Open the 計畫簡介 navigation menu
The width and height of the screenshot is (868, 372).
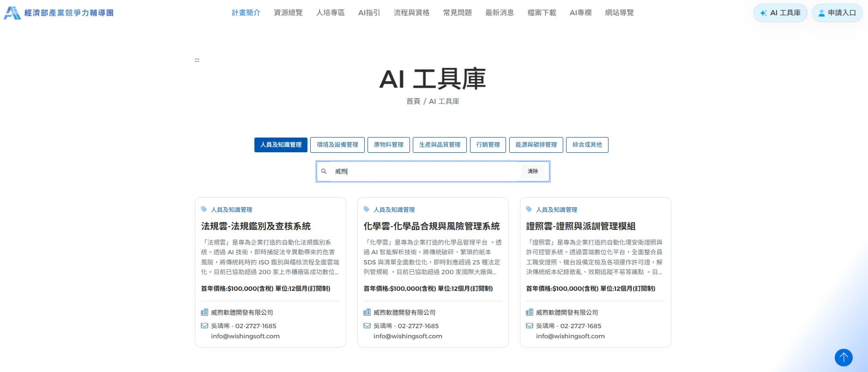point(246,13)
